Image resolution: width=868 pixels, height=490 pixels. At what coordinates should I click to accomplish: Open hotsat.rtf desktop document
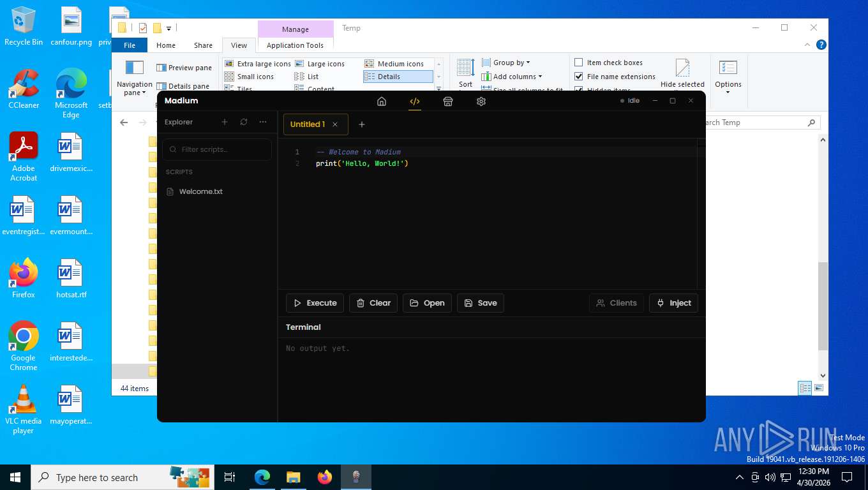71,279
